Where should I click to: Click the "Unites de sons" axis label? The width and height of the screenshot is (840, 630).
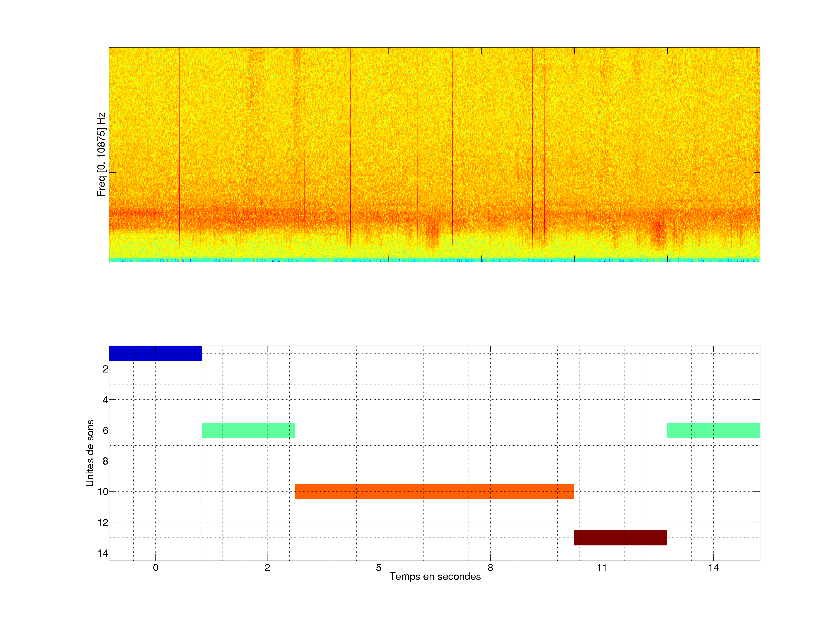(90, 453)
